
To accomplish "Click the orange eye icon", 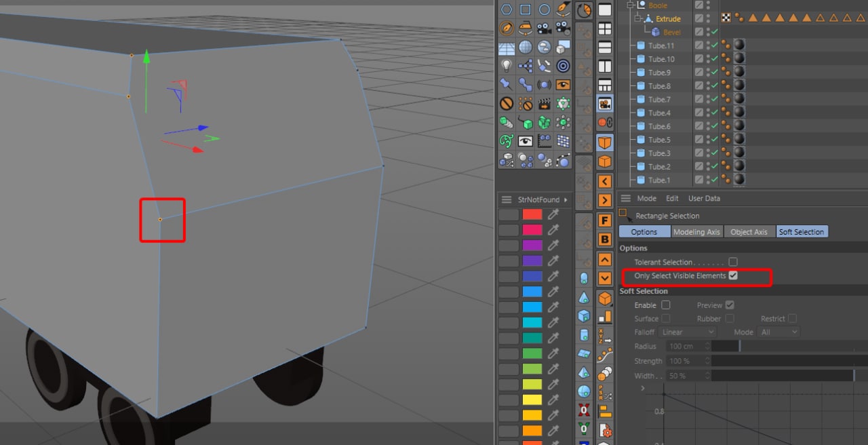I will pos(563,85).
